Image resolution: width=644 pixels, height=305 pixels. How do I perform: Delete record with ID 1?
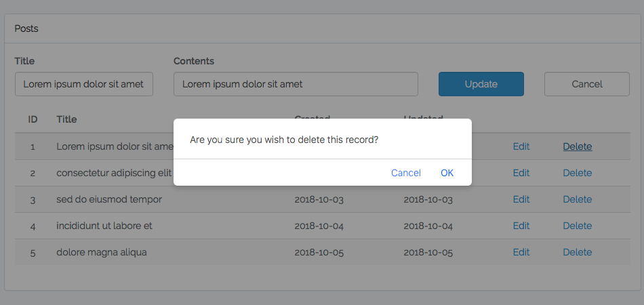pyautogui.click(x=577, y=146)
